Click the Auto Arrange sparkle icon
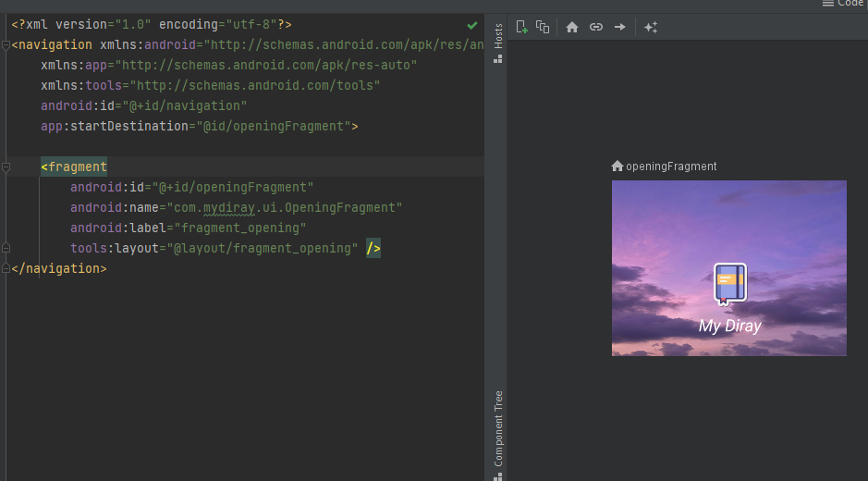The image size is (868, 481). coord(651,27)
